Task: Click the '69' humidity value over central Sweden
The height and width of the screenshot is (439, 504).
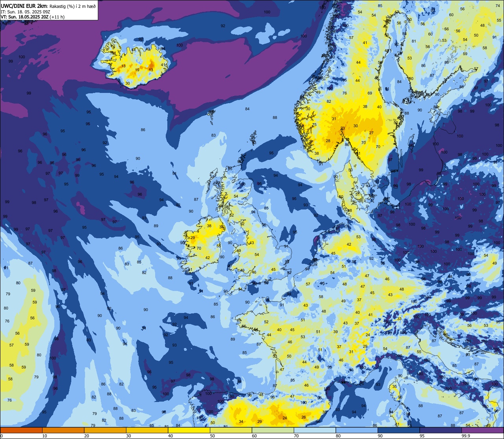Action: [370, 93]
